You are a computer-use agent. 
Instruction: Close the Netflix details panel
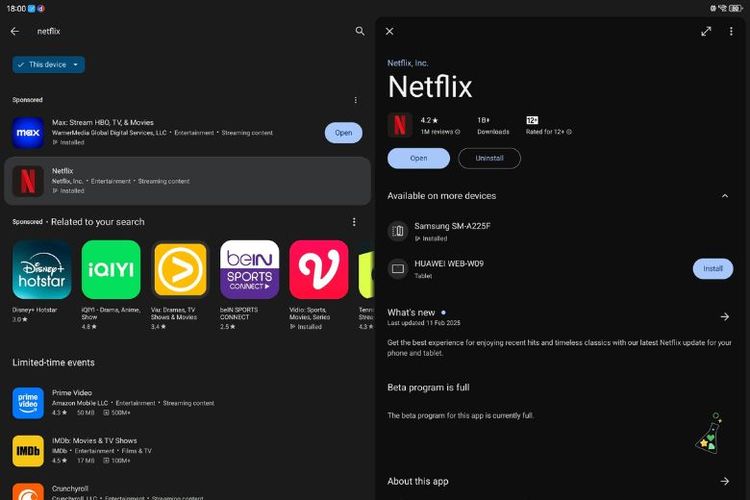point(390,32)
